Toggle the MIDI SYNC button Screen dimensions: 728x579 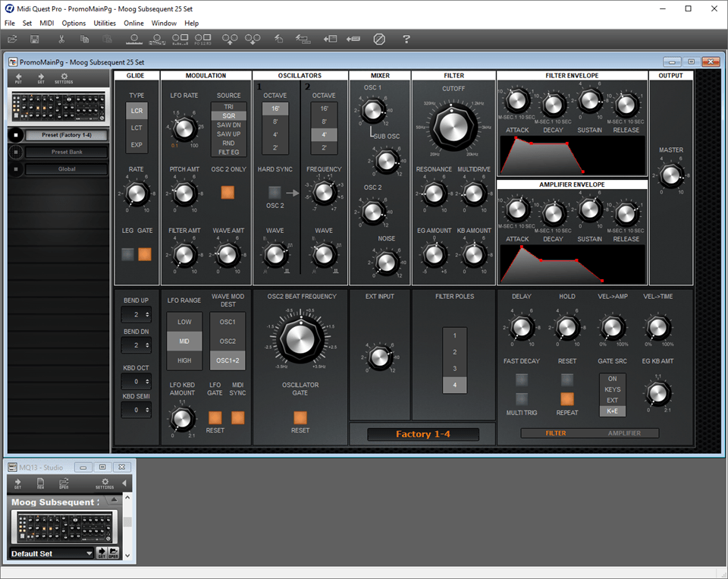(x=237, y=418)
